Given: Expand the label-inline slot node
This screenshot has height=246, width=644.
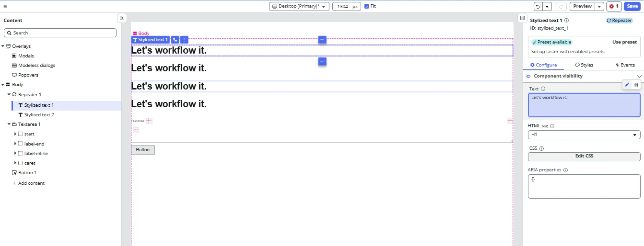Looking at the screenshot, I should [15, 154].
